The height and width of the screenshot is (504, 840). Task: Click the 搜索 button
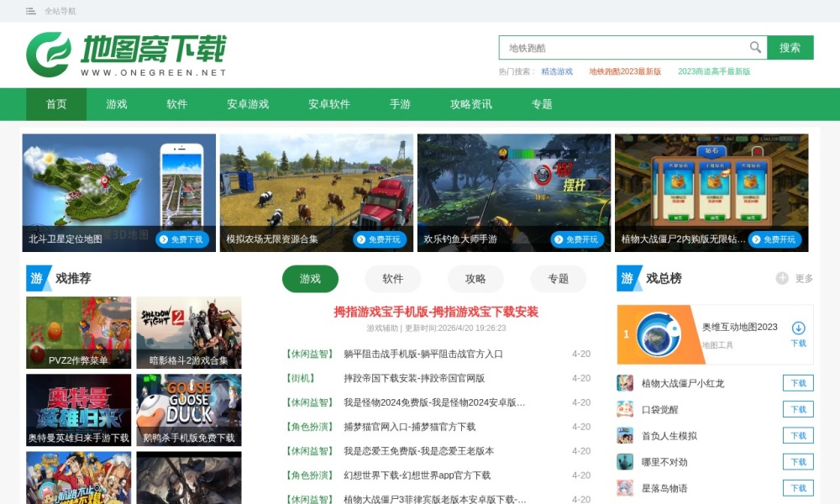coord(790,48)
